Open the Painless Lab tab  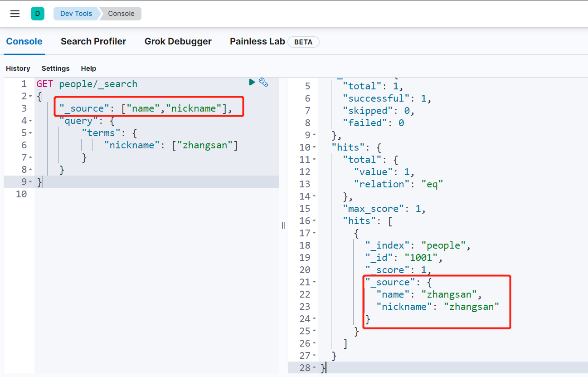[x=257, y=42]
